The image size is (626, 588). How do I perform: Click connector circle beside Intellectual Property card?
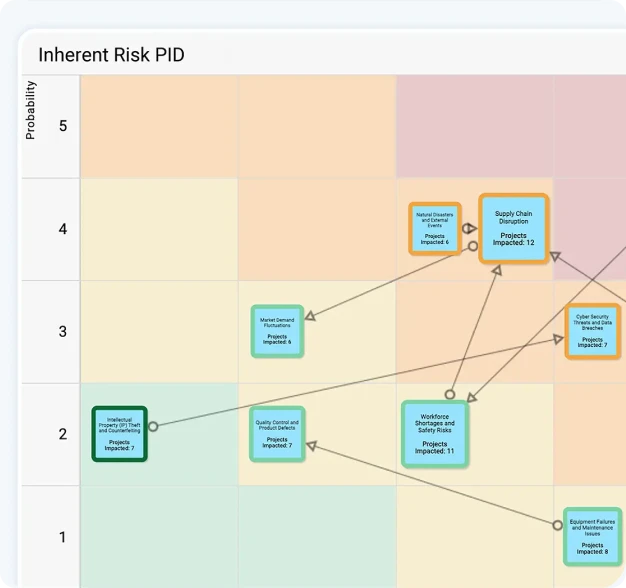click(153, 426)
